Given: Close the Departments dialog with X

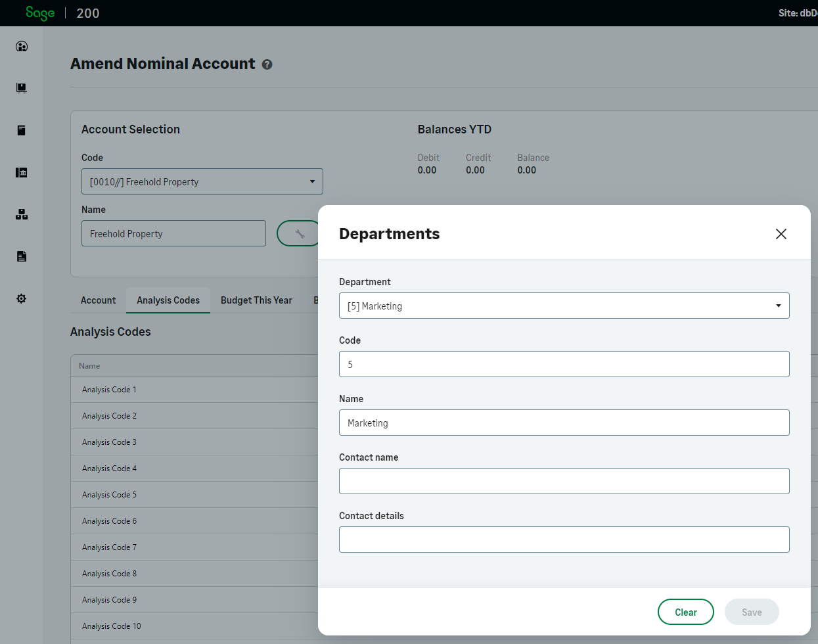Looking at the screenshot, I should point(781,234).
